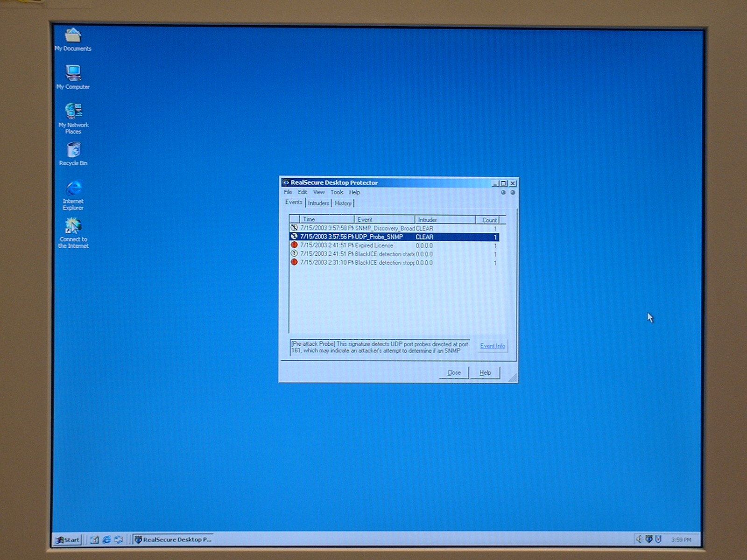Open the View menu
747x560 pixels.
(x=319, y=192)
